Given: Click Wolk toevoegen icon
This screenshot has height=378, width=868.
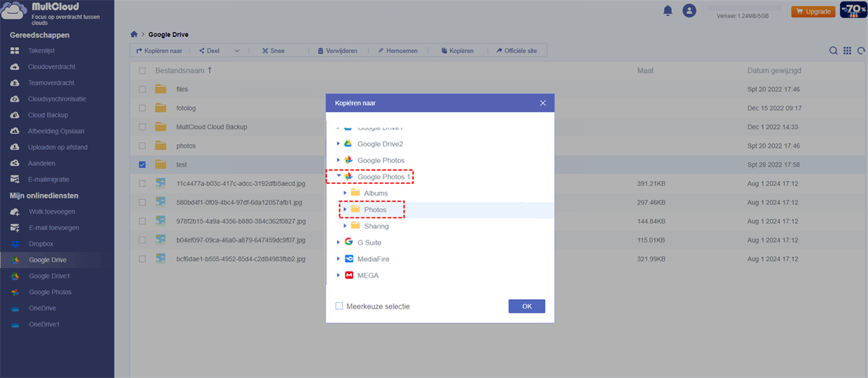Looking at the screenshot, I should tap(14, 211).
